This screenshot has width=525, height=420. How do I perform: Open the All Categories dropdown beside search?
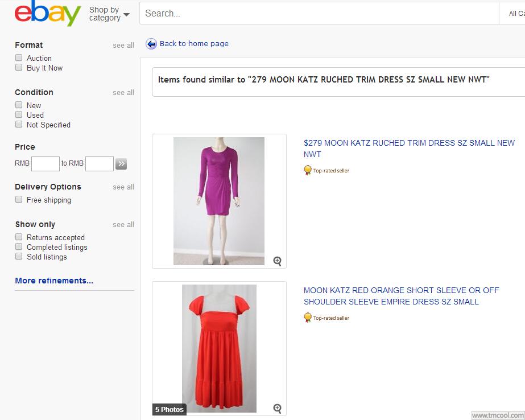click(512, 14)
